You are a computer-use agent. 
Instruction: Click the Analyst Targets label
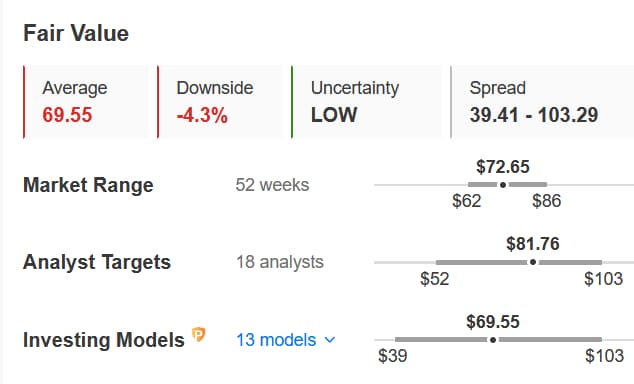[x=97, y=262]
